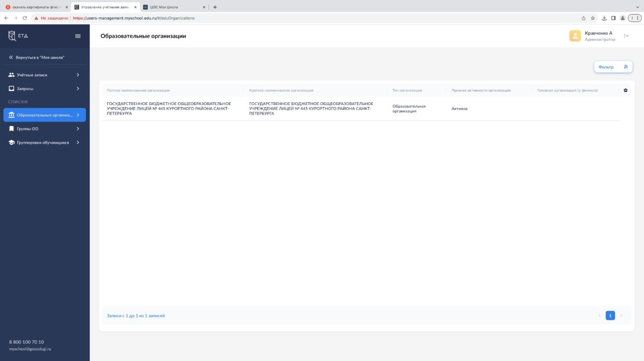Screen dimensions: 644x361
Task: Reload the page with the refresh icon
Action: pos(25,18)
